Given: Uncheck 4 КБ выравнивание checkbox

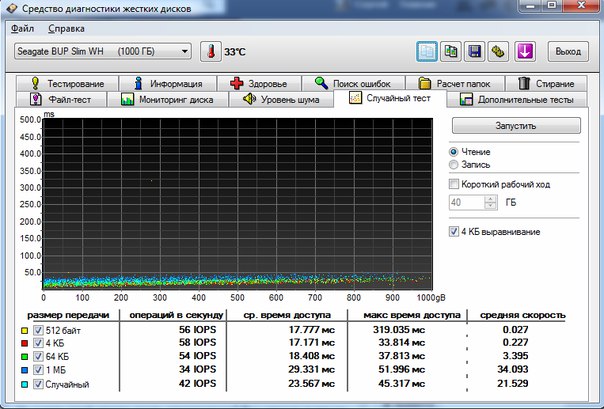Looking at the screenshot, I should (x=455, y=232).
